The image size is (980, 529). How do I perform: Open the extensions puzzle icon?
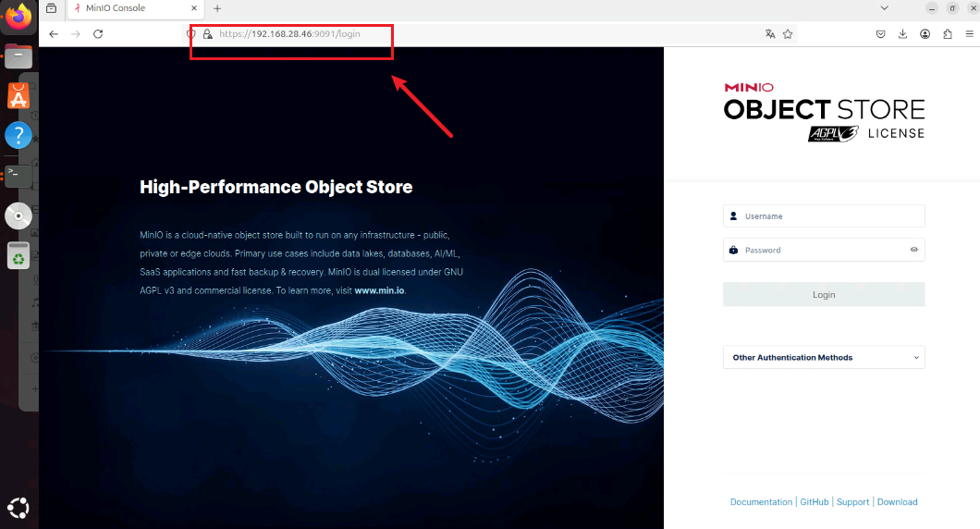point(948,34)
